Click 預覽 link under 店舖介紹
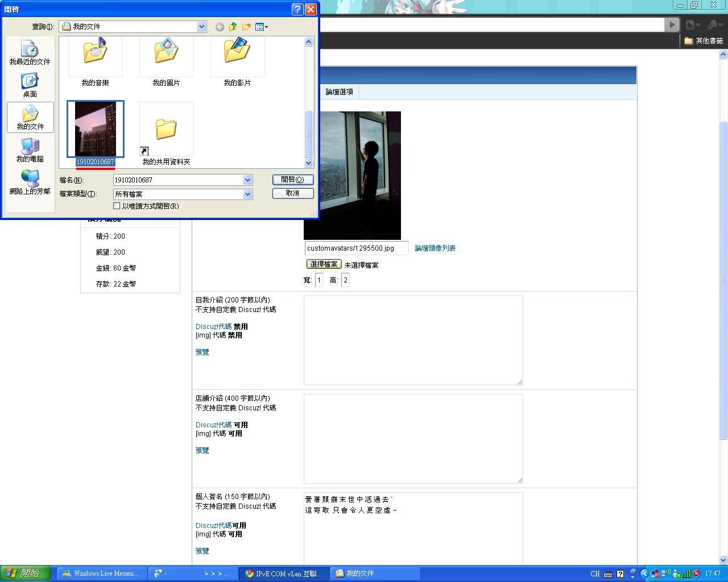 tap(202, 451)
